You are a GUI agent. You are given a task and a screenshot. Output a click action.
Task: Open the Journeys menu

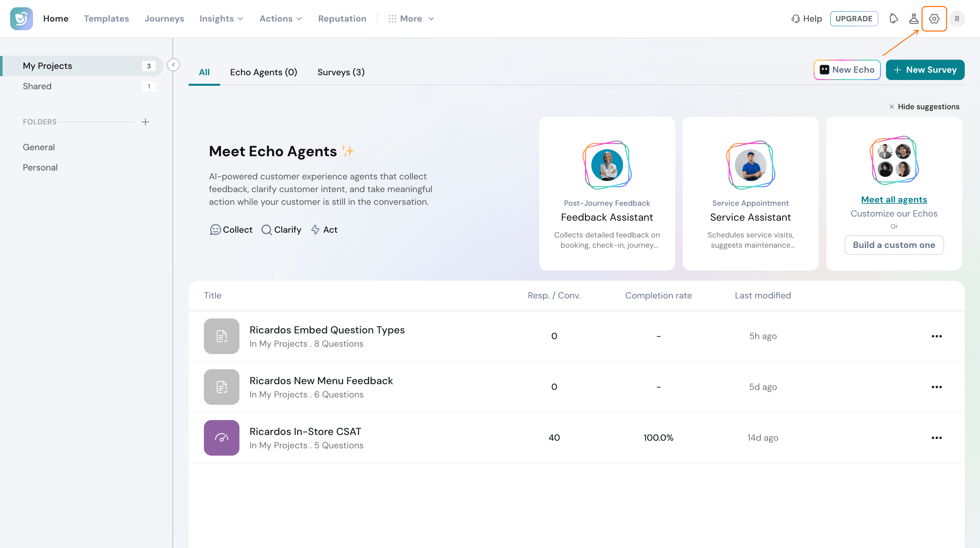(x=164, y=19)
